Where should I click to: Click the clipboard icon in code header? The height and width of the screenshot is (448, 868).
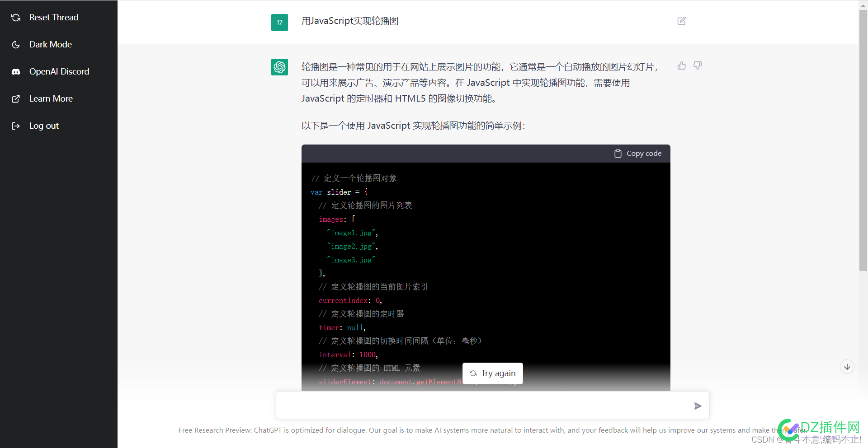click(x=618, y=154)
